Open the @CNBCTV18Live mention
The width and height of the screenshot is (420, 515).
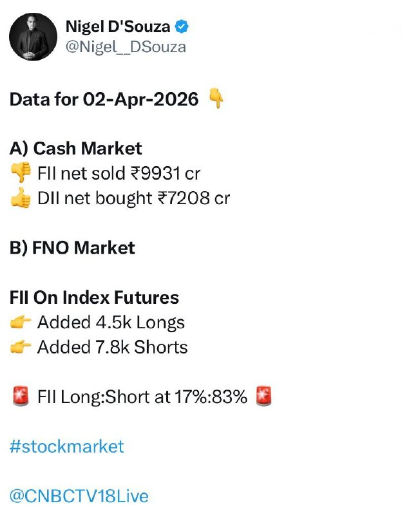(x=79, y=496)
